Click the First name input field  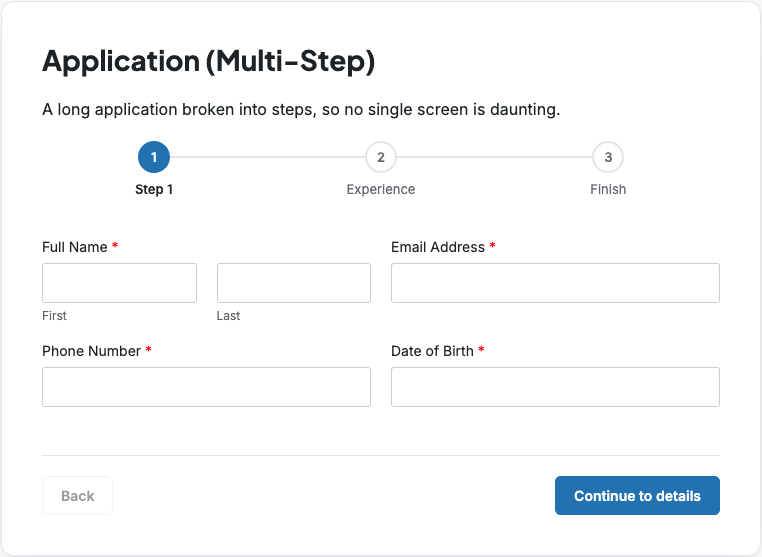click(120, 283)
